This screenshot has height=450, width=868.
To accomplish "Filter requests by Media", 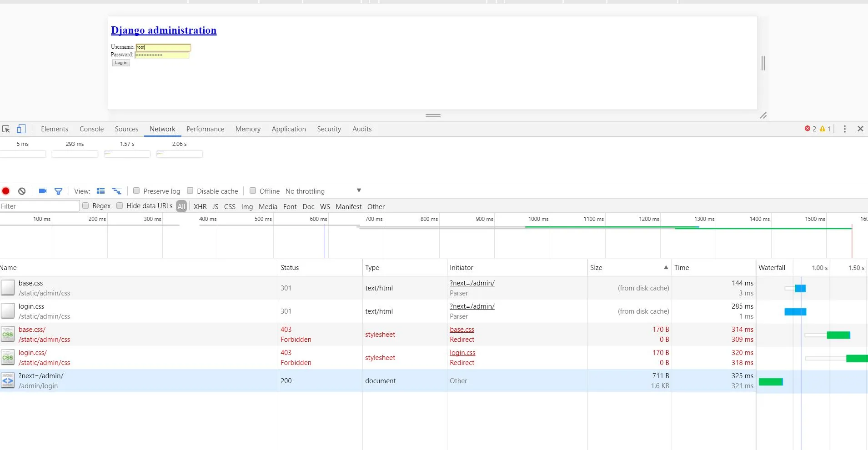I will point(268,206).
